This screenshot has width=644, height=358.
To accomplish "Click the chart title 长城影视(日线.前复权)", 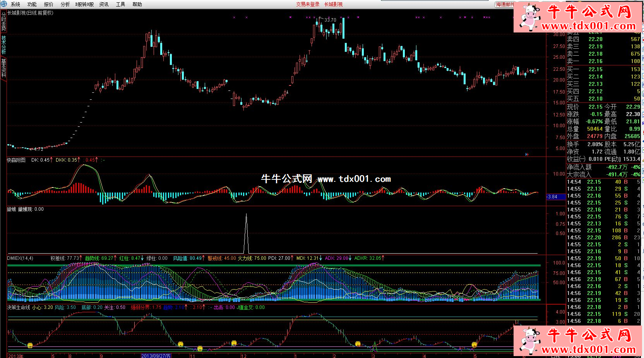I will pos(30,13).
